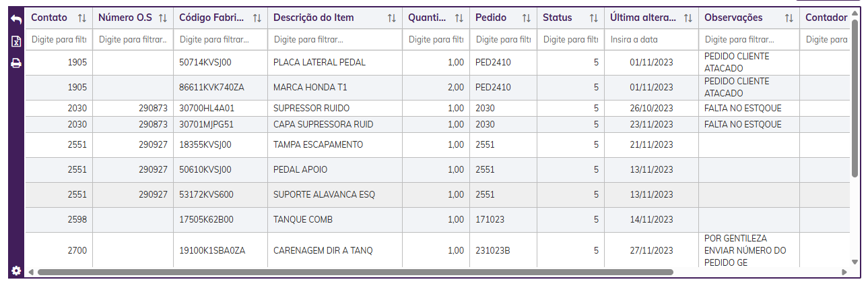This screenshot has width=868, height=286.
Task: Click the Quantidade column header
Action: 427,18
